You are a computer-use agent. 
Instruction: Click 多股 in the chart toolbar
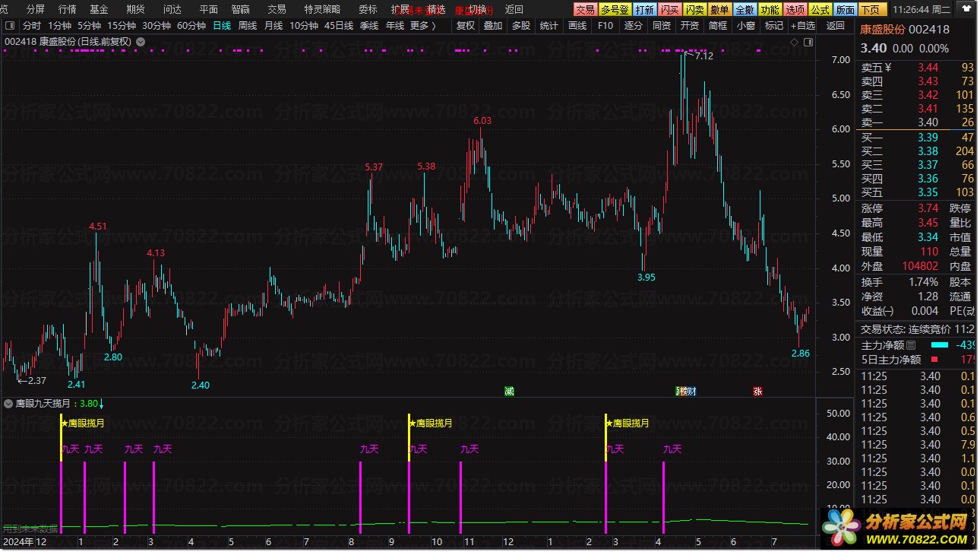[521, 25]
